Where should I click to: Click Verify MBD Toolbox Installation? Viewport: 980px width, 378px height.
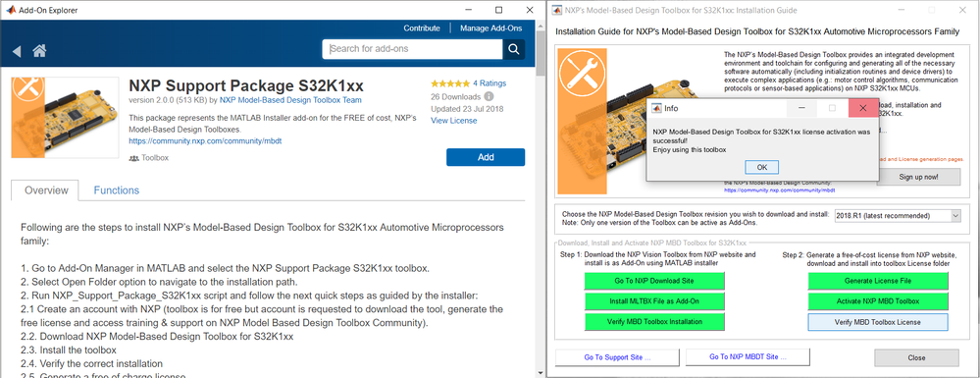(x=654, y=322)
